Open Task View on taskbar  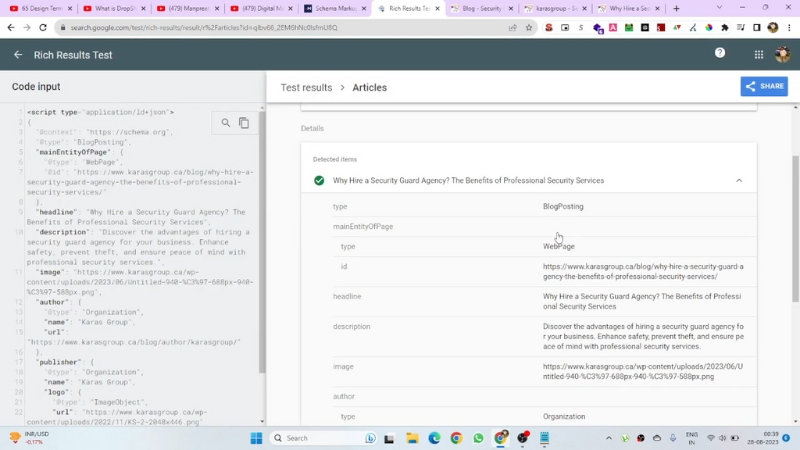pos(389,438)
